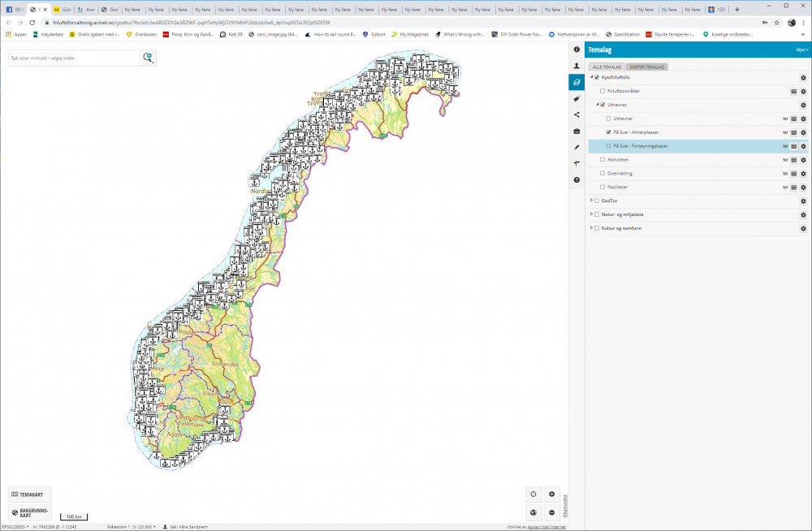Open settings gear for På Svai - Ankerplasser
The image size is (812, 531).
tap(803, 132)
